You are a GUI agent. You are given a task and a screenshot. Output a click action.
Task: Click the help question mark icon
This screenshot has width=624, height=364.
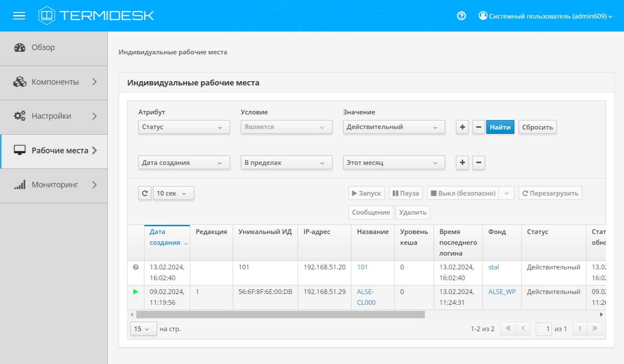pyautogui.click(x=461, y=16)
